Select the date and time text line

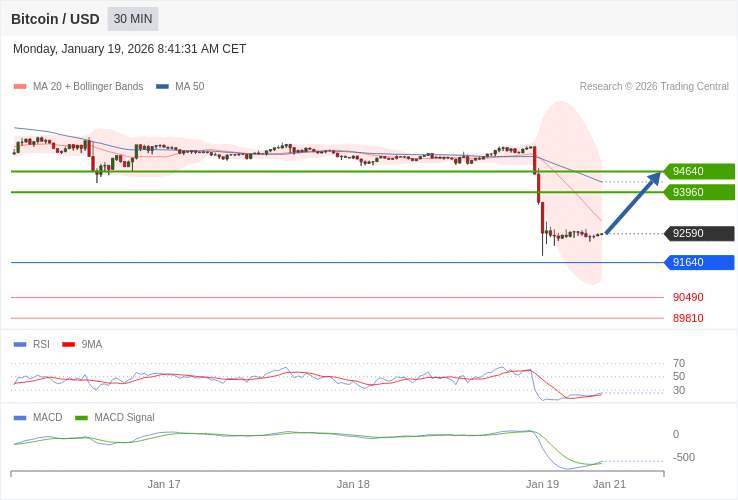click(129, 49)
